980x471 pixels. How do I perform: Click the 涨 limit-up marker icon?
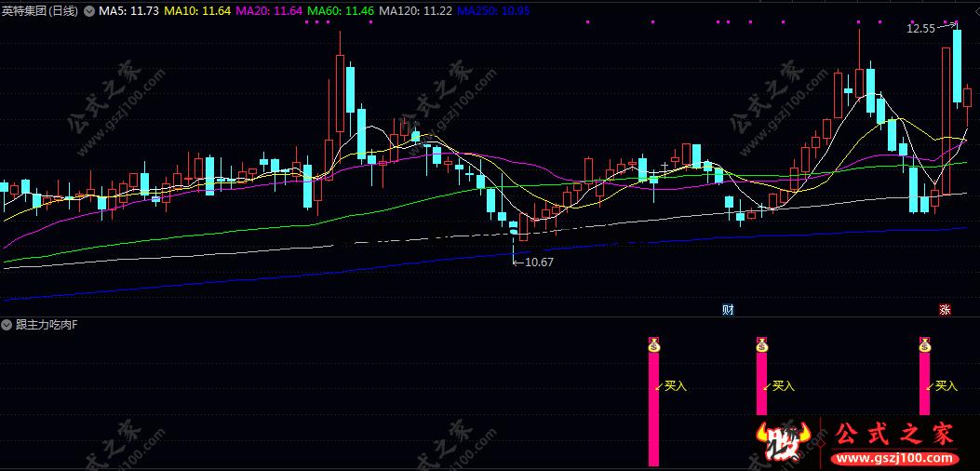click(x=945, y=310)
